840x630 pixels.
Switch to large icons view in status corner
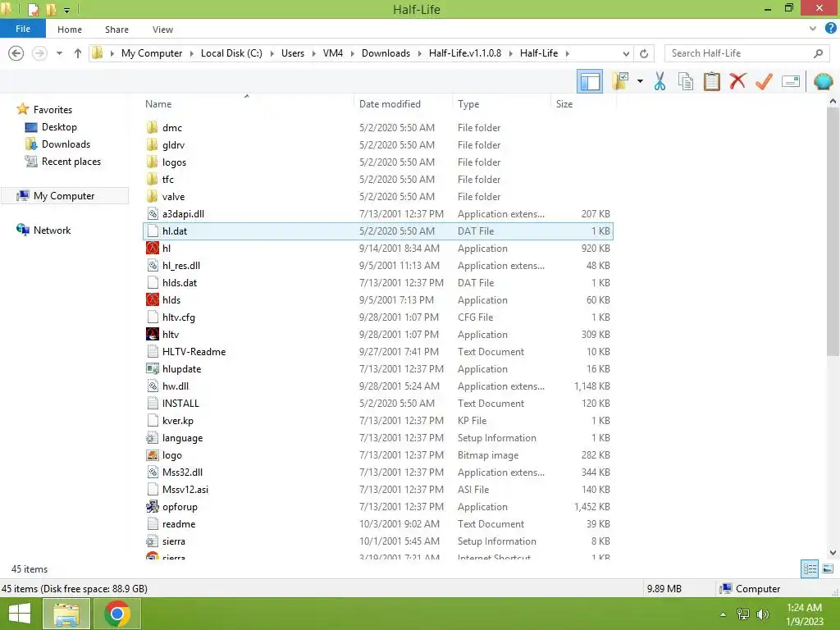coord(828,569)
